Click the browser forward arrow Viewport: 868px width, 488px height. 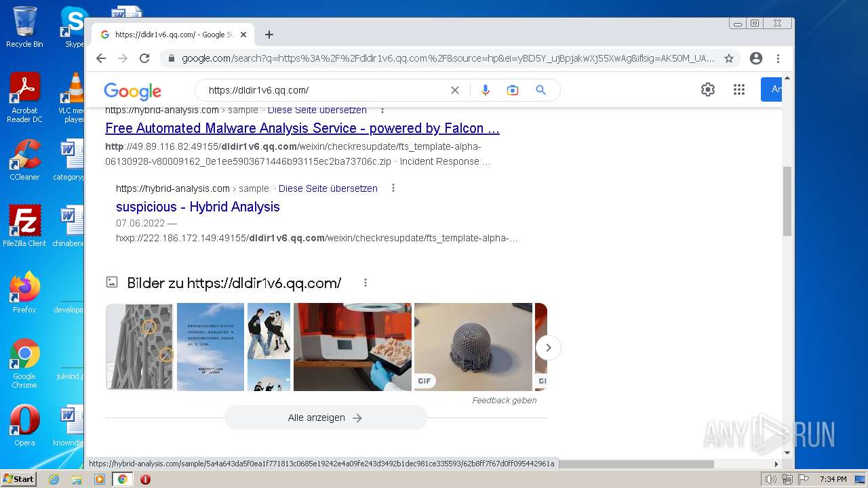pyautogui.click(x=123, y=58)
